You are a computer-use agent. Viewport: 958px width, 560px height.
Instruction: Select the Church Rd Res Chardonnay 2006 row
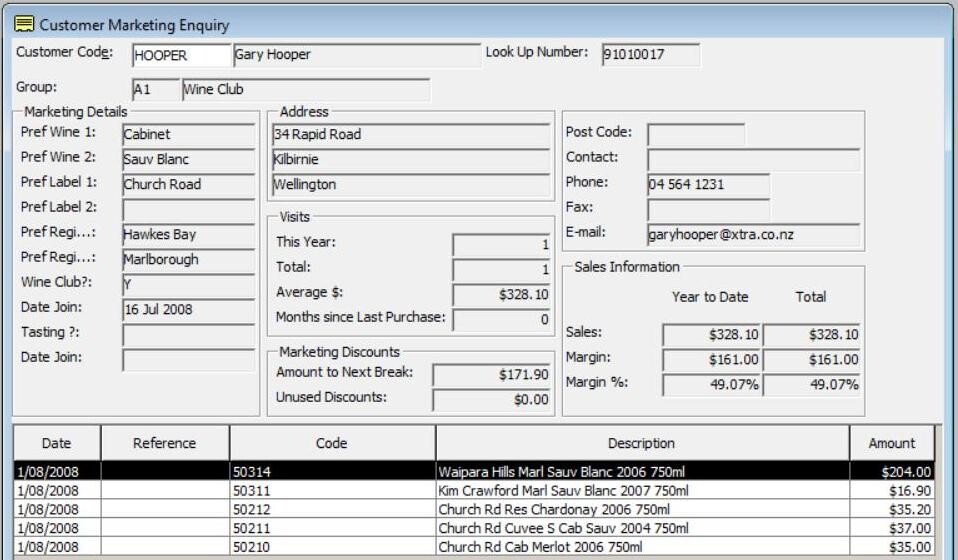[474, 509]
